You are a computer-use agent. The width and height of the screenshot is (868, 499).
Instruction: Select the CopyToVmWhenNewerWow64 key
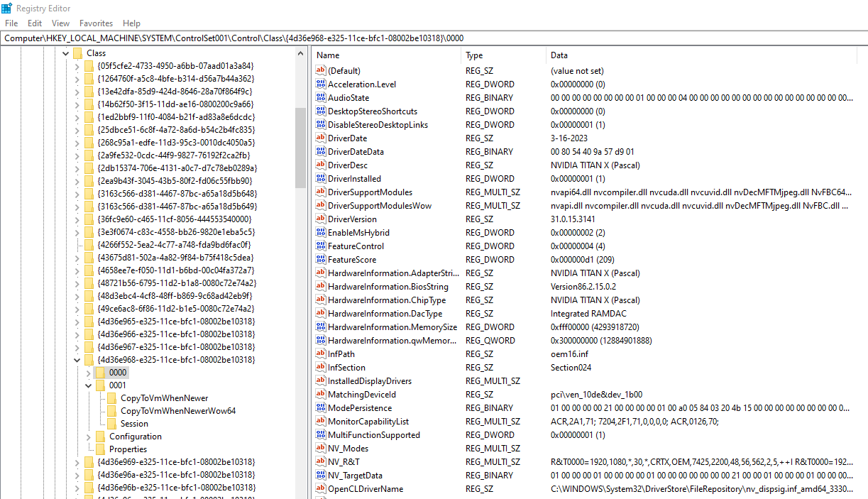[x=177, y=411]
